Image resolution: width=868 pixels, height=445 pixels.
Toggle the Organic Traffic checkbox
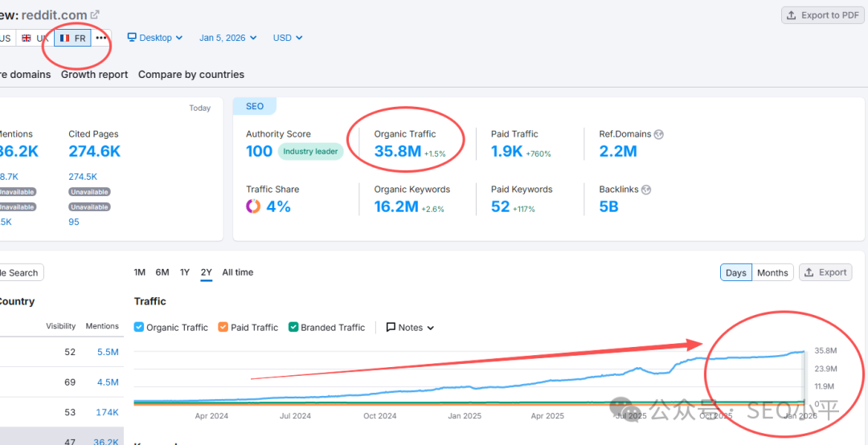click(x=139, y=328)
